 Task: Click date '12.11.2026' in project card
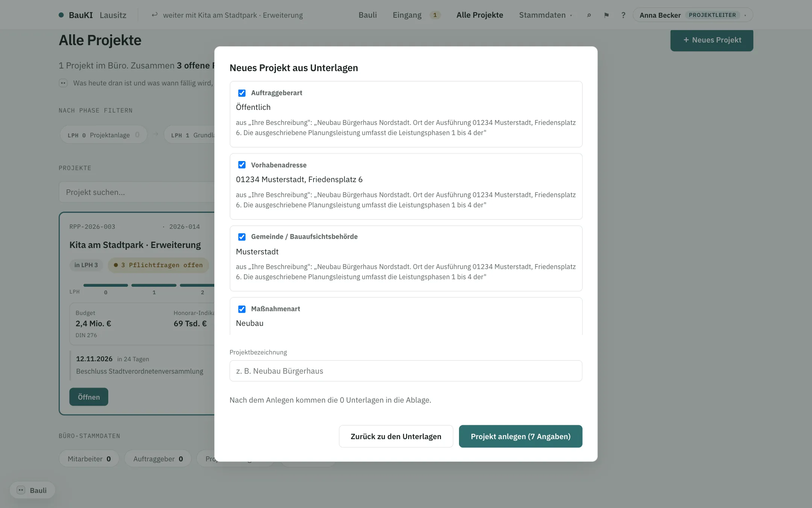pos(94,359)
